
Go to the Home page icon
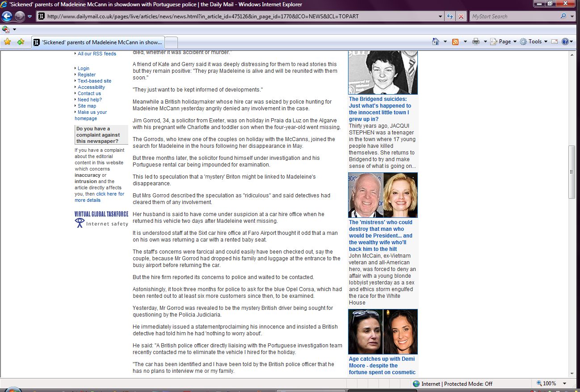(436, 42)
